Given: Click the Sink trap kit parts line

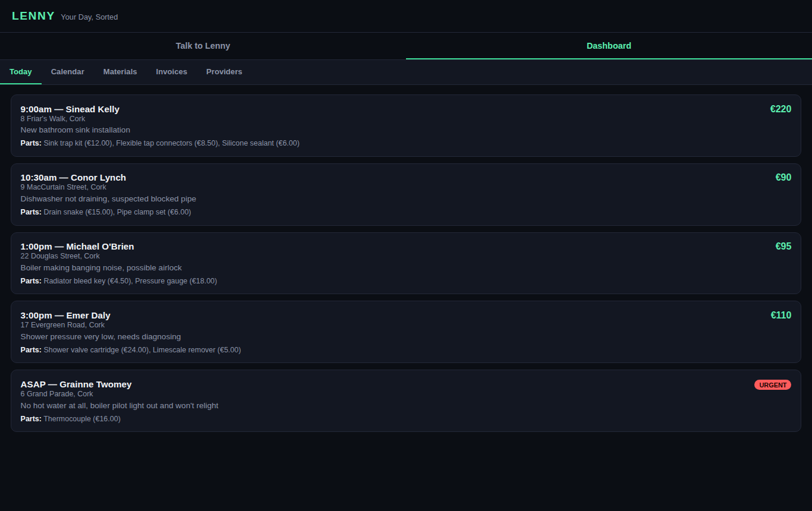Looking at the screenshot, I should 160,143.
